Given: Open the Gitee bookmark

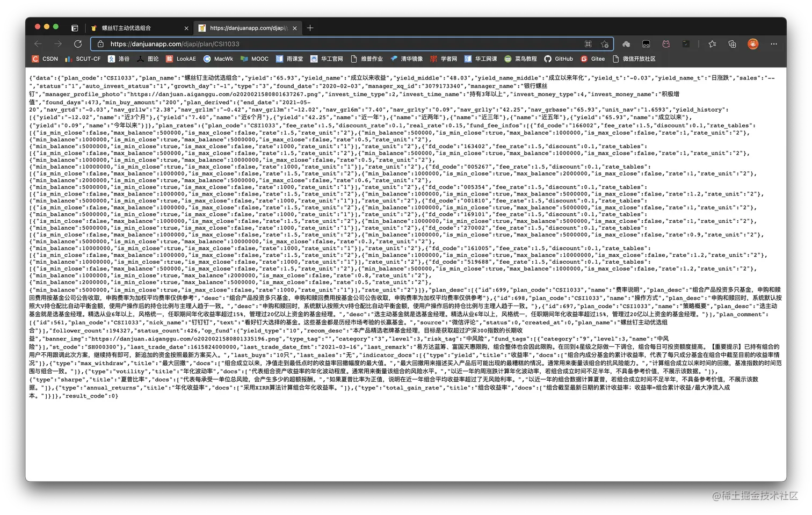Looking at the screenshot, I should click(592, 59).
